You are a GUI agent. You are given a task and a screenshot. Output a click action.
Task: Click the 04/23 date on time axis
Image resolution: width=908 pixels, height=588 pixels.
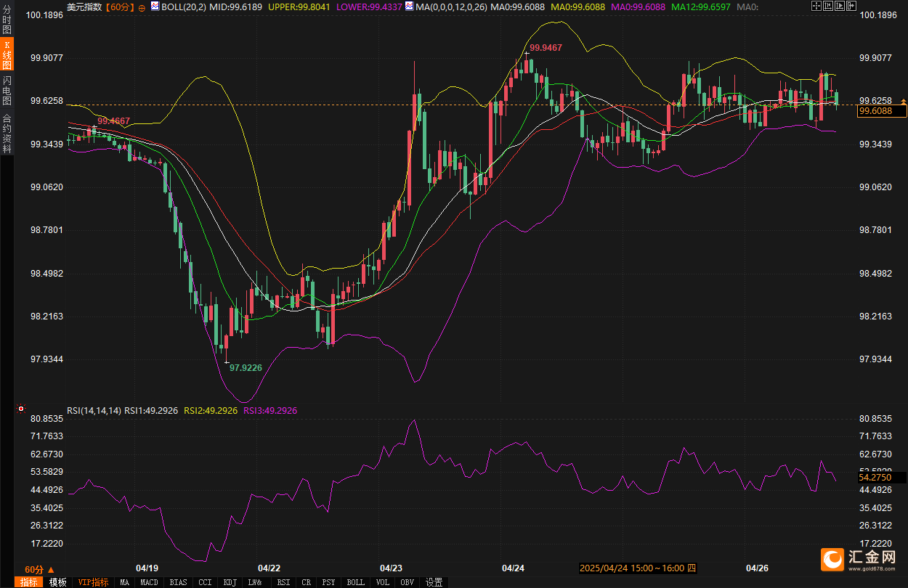pyautogui.click(x=392, y=568)
